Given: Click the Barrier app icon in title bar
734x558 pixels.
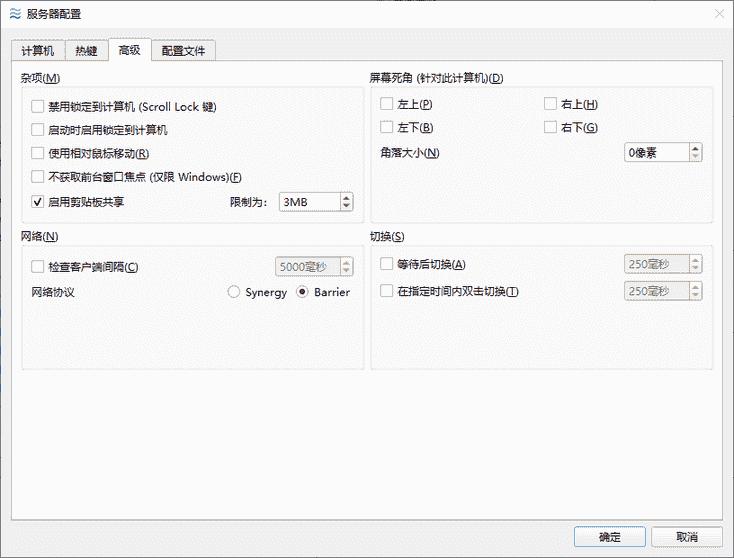Looking at the screenshot, I should pos(15,14).
